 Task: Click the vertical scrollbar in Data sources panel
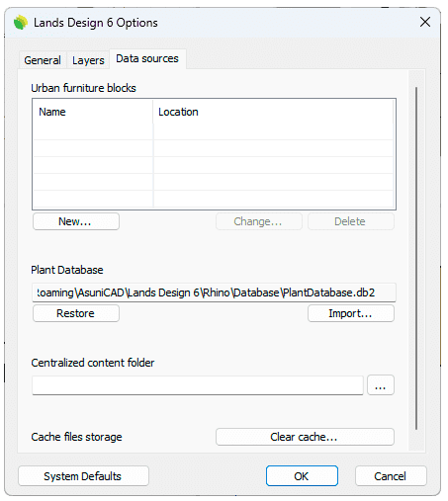click(x=416, y=258)
